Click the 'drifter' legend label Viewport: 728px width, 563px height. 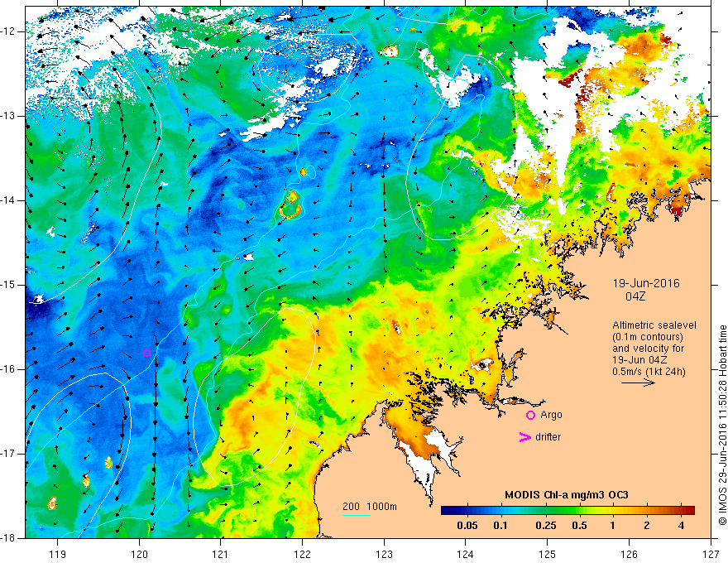548,437
